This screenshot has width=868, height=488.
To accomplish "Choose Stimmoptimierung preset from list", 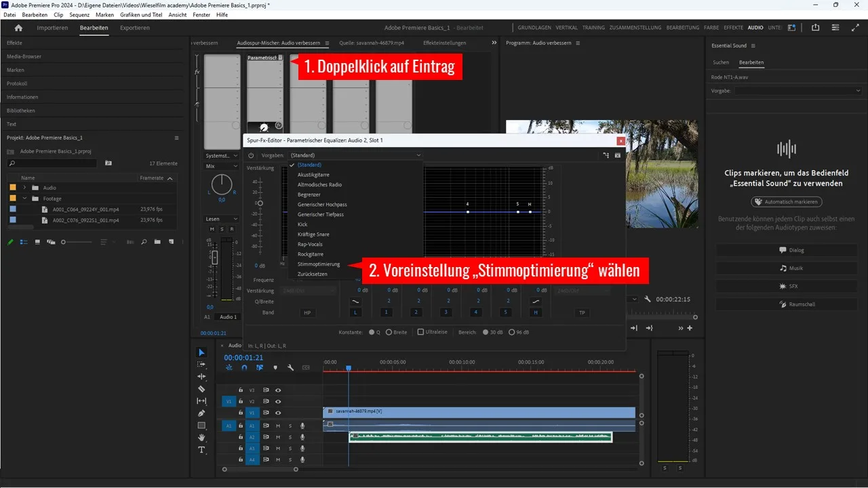I will point(319,264).
